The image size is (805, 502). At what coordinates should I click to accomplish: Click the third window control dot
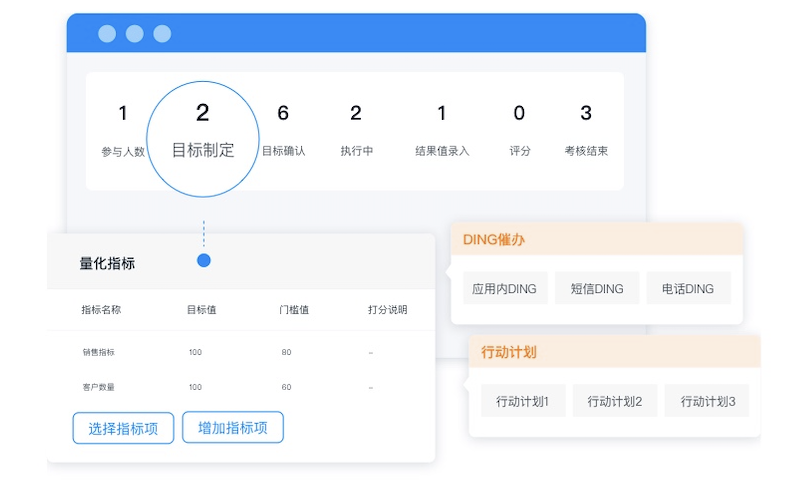162,34
